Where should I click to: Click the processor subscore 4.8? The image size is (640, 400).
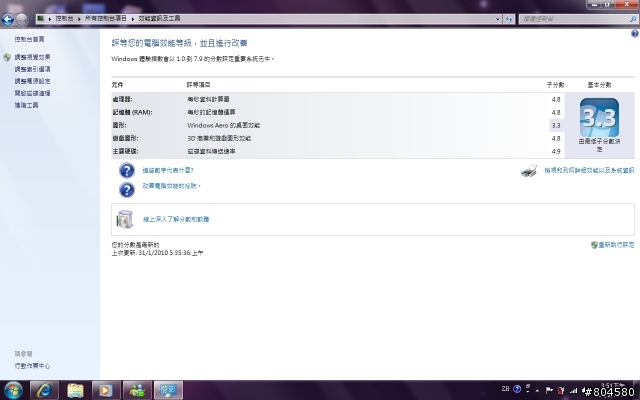point(556,99)
